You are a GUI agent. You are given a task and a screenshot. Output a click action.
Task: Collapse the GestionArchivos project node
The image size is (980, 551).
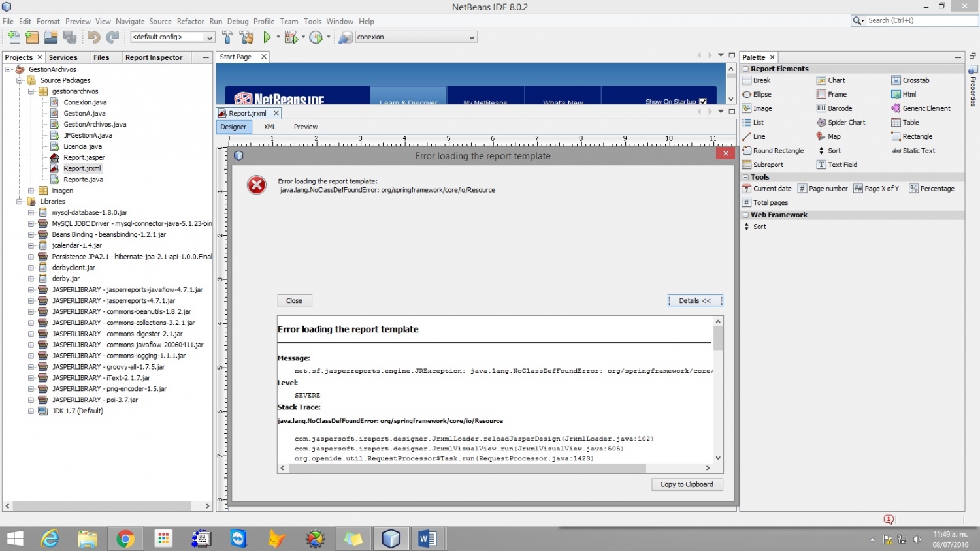(8, 69)
